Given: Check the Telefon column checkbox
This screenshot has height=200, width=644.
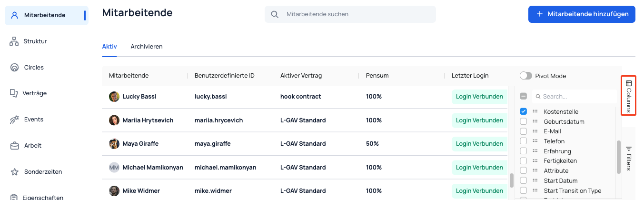Looking at the screenshot, I should [x=524, y=141].
